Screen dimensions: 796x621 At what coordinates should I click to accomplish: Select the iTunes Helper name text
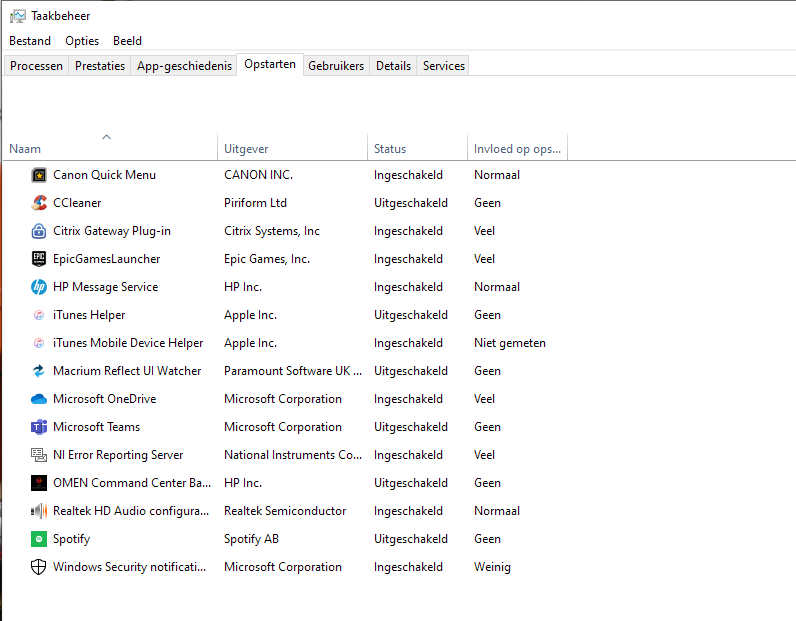pos(89,315)
